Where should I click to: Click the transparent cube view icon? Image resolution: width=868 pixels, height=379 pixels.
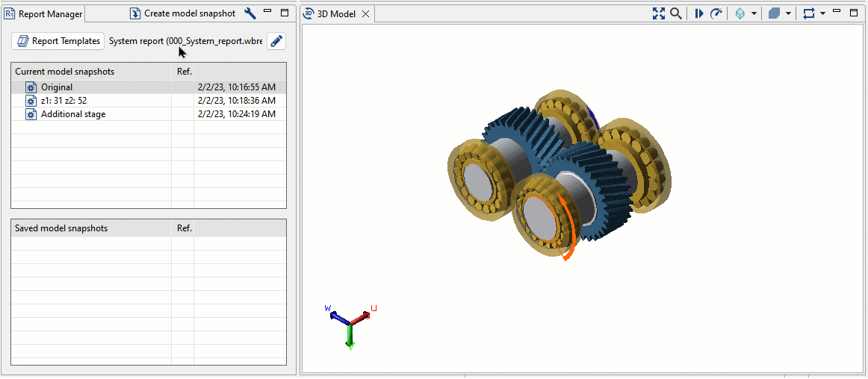740,13
